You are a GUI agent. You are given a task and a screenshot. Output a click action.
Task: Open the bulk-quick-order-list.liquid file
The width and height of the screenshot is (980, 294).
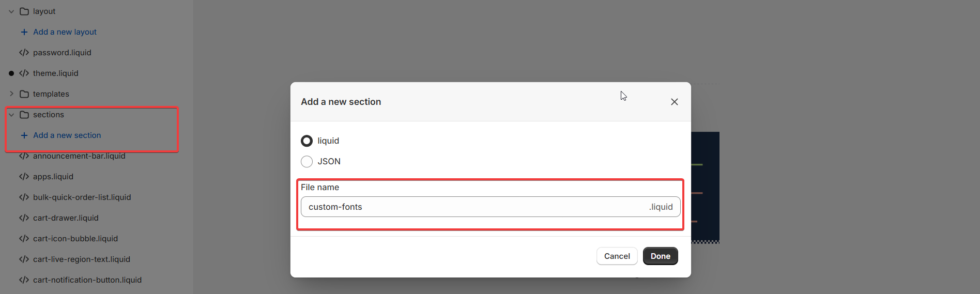(x=82, y=197)
